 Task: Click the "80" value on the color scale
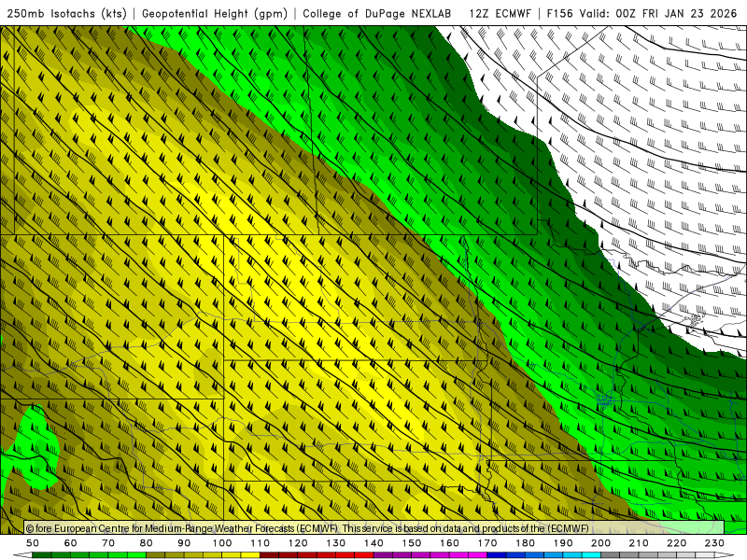(147, 543)
